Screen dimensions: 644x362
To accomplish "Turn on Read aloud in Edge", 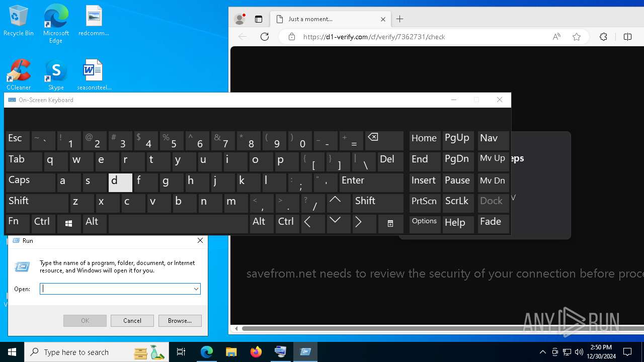I will (x=556, y=37).
